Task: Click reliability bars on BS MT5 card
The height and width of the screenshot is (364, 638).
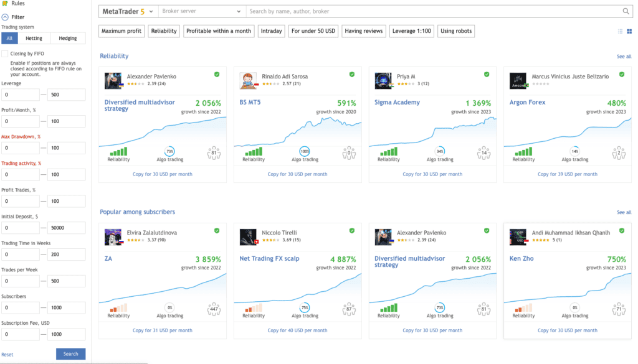Action: (254, 152)
